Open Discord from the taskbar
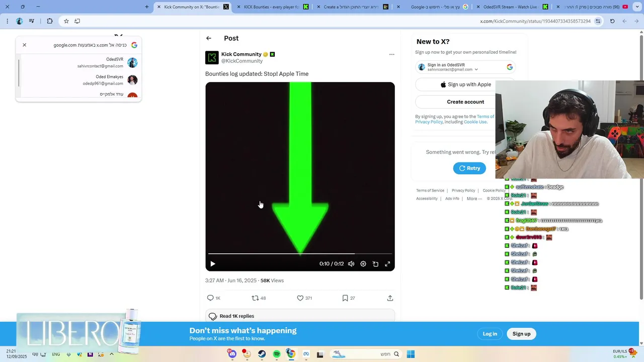This screenshot has width=644, height=362. 232,354
